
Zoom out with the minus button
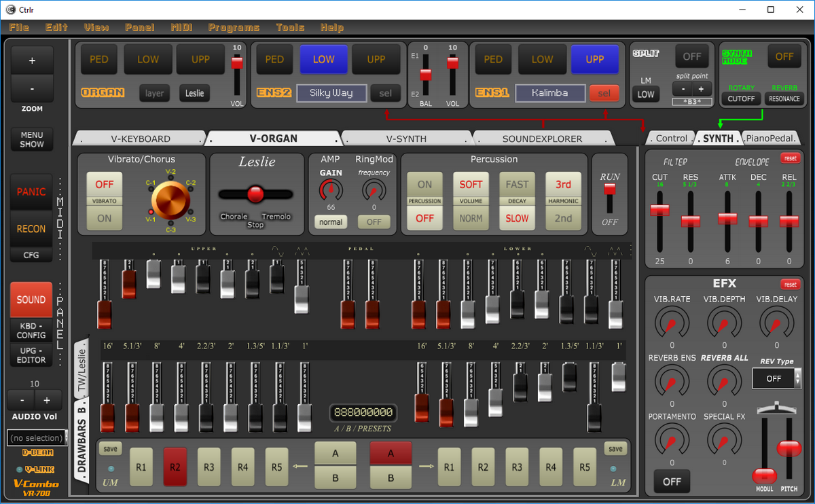[32, 88]
